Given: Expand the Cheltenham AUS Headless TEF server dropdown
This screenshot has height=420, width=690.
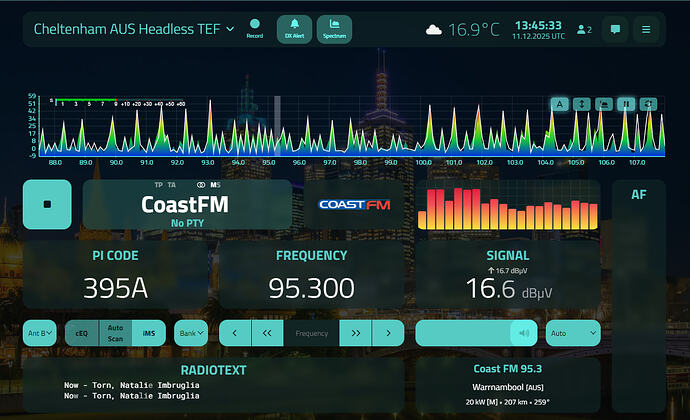Looking at the screenshot, I should [134, 29].
